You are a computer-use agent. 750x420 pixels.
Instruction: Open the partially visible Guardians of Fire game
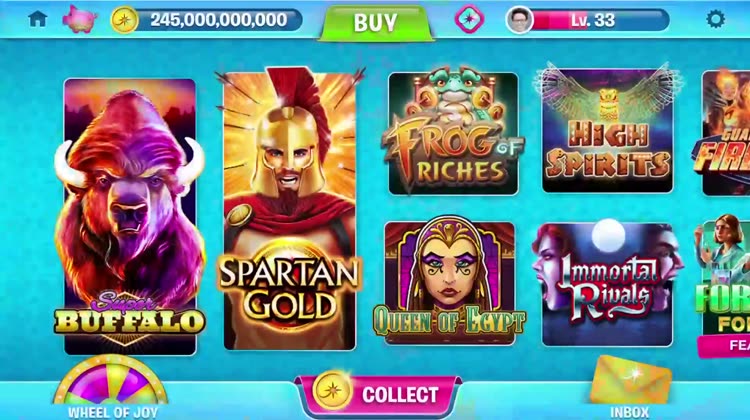726,133
